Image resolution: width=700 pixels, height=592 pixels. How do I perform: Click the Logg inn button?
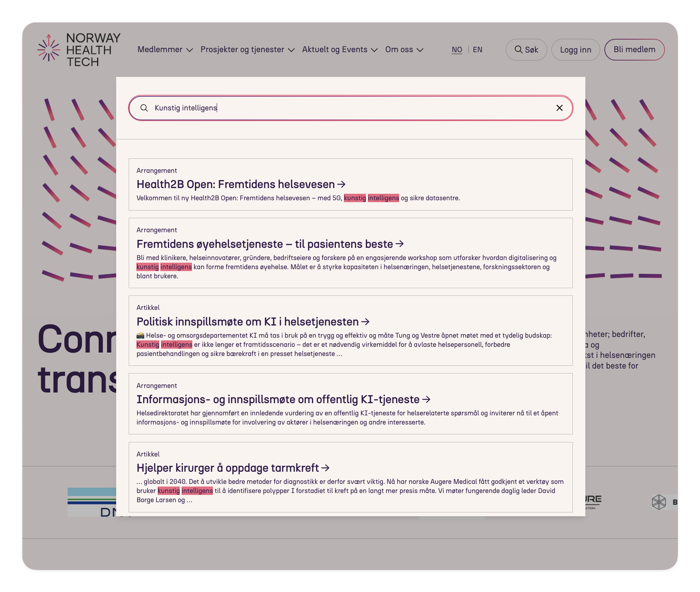[x=575, y=49]
